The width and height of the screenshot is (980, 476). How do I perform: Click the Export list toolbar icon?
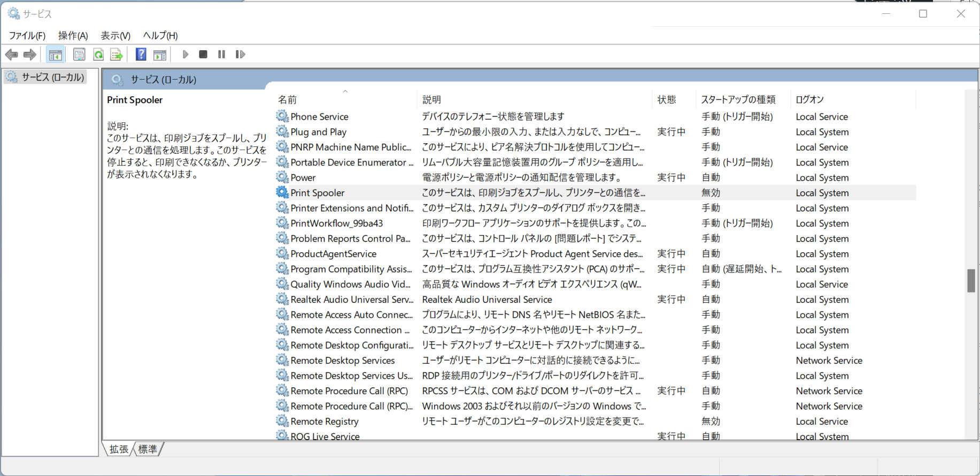click(x=117, y=54)
